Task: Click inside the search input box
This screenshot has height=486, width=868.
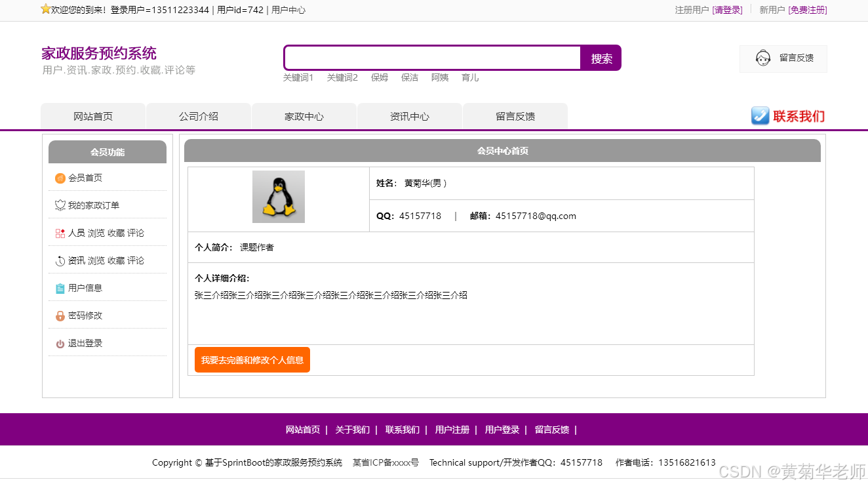Action: 431,58
